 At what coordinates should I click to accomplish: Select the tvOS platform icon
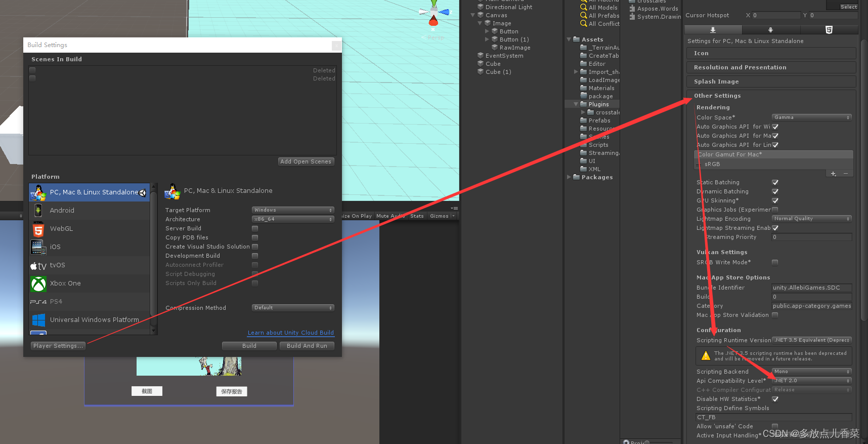(x=38, y=265)
